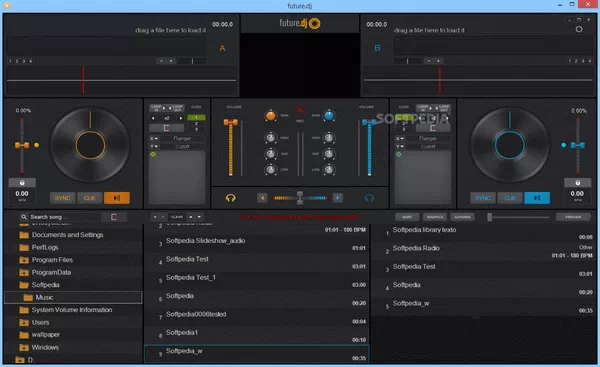Click the settings gear icon top right
This screenshot has height=367, width=600.
coord(579,29)
